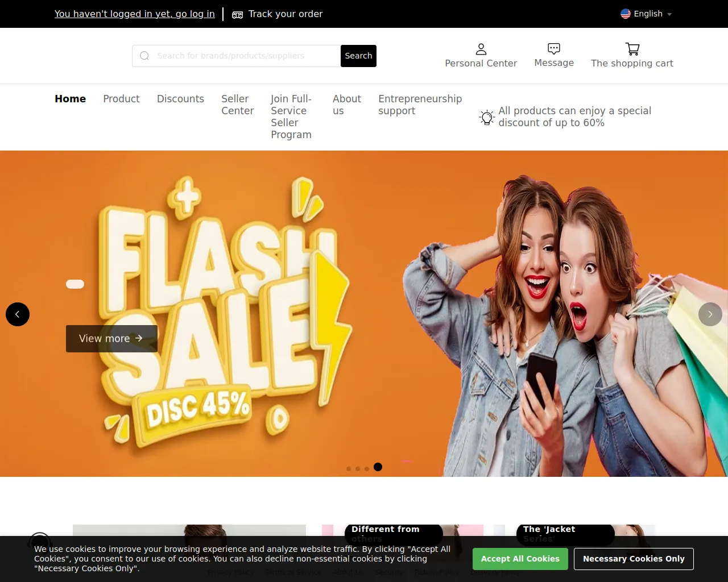This screenshot has width=728, height=582.
Task: Click the Track your order link
Action: click(x=286, y=14)
